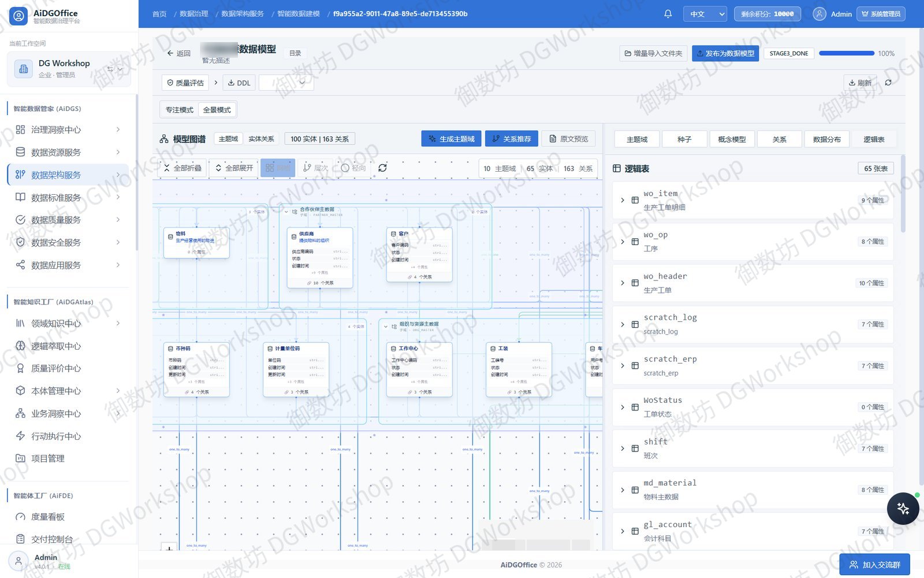The width and height of the screenshot is (924, 578).
Task: Click the 数据资源服务 database icon
Action: (20, 152)
